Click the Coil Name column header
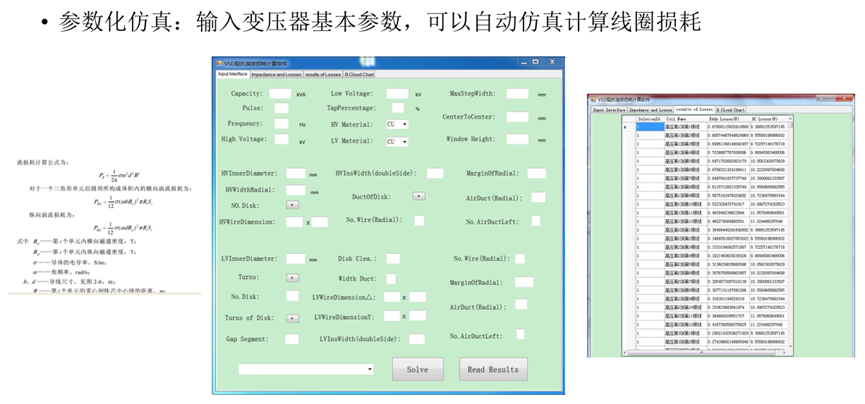This screenshot has width=865, height=404. [x=686, y=119]
